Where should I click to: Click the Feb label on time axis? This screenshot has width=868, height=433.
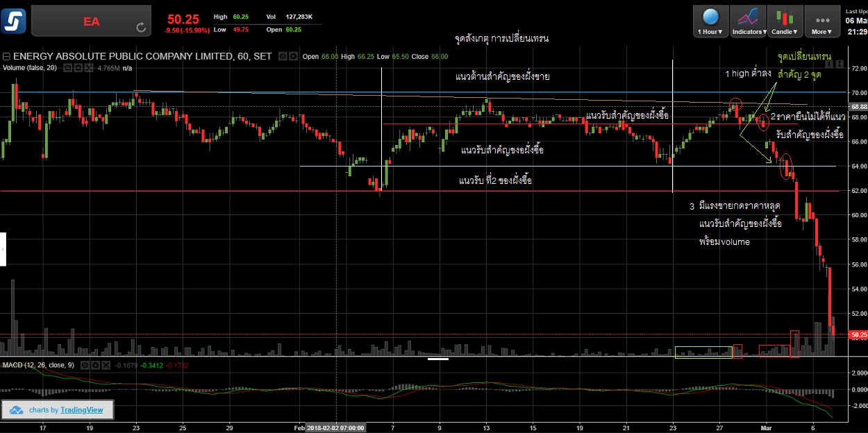(298, 428)
